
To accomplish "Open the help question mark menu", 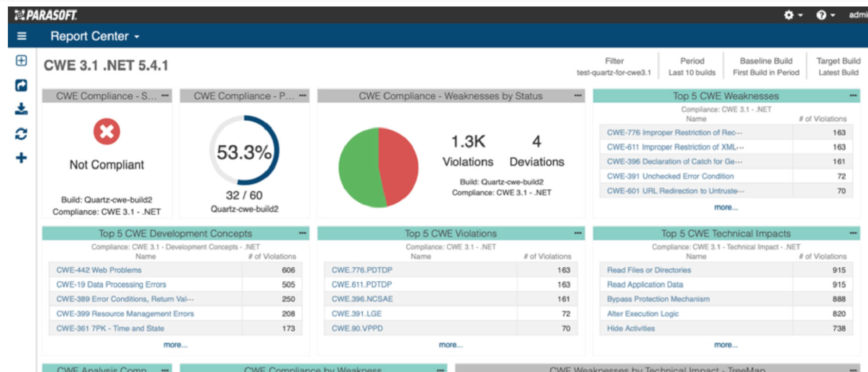I will point(825,15).
